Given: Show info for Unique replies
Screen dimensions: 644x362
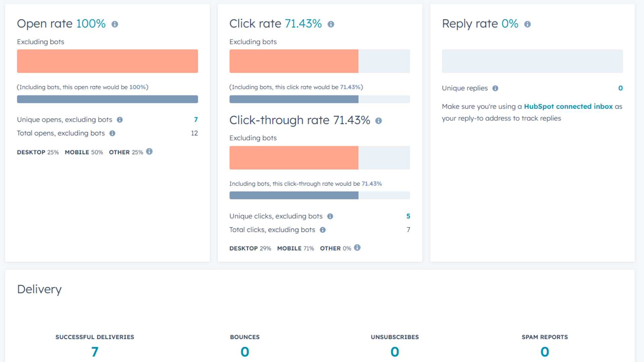Looking at the screenshot, I should (x=495, y=88).
